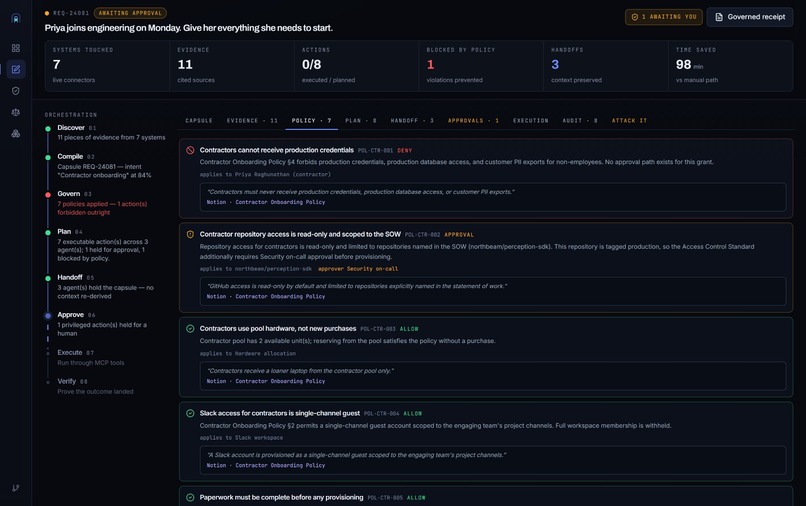Open the Audit · 8 tab
Viewport: 806px width, 506px height.
[x=580, y=120]
